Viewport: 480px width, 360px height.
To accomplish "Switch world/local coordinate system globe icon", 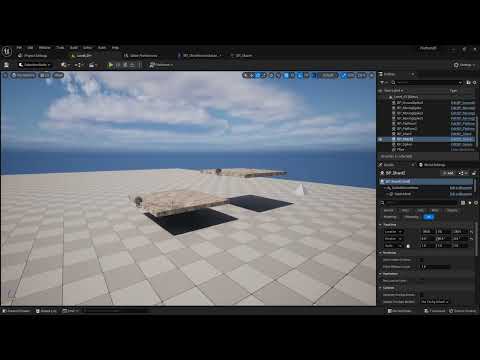I will [271, 76].
